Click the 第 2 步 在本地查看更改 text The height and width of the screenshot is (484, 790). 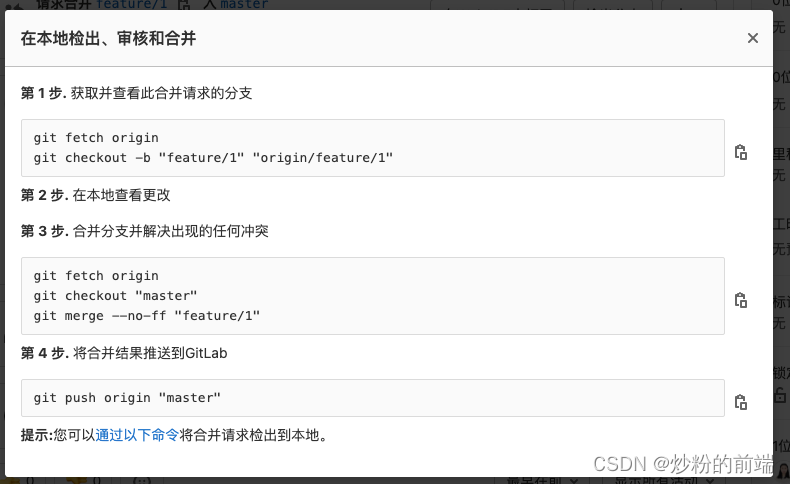tap(96, 195)
